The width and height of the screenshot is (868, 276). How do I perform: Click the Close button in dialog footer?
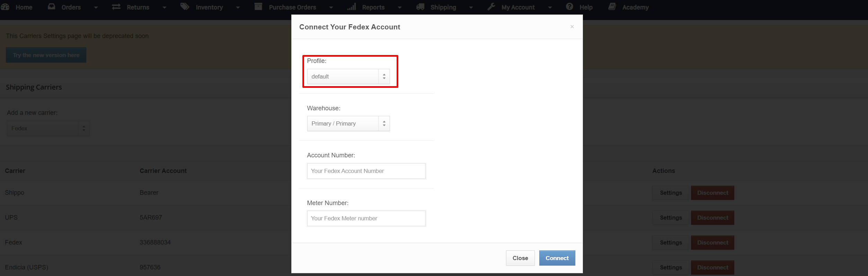(520, 258)
